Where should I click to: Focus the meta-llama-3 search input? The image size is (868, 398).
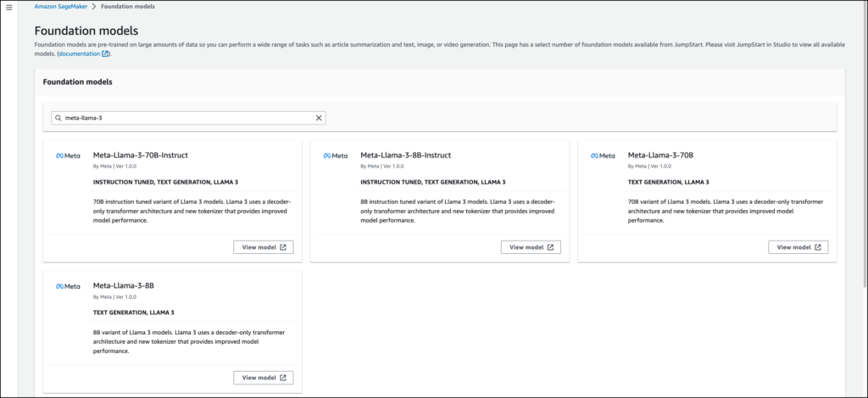coord(186,119)
